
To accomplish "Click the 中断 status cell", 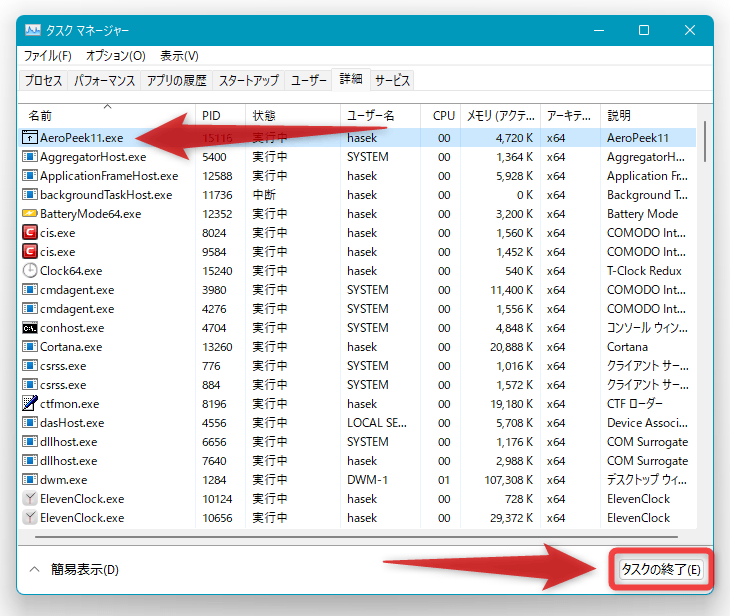I will coord(264,195).
